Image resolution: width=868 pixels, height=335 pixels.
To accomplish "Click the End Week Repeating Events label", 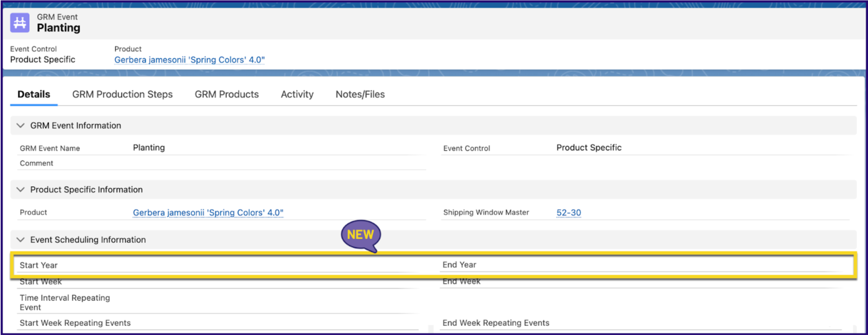I will tap(496, 323).
